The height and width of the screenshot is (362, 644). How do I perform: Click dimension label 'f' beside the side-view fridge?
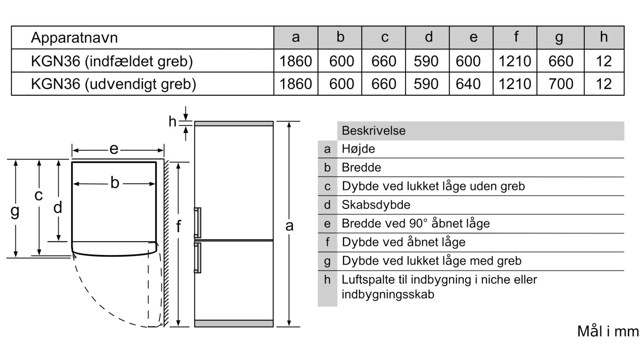[178, 227]
